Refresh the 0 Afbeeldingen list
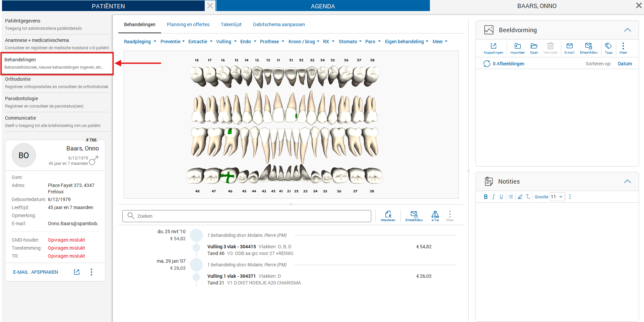 [487, 64]
